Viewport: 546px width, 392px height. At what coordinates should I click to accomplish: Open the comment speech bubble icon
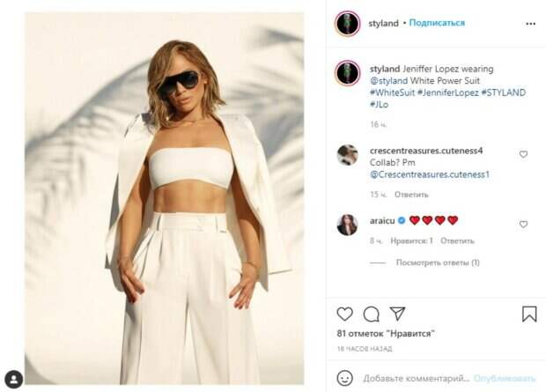tap(372, 314)
